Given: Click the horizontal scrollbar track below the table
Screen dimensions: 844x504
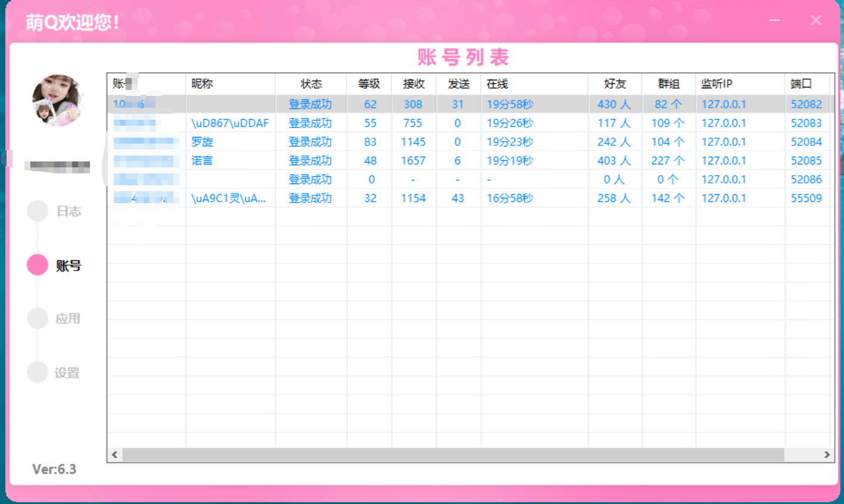Looking at the screenshot, I should point(447,455).
